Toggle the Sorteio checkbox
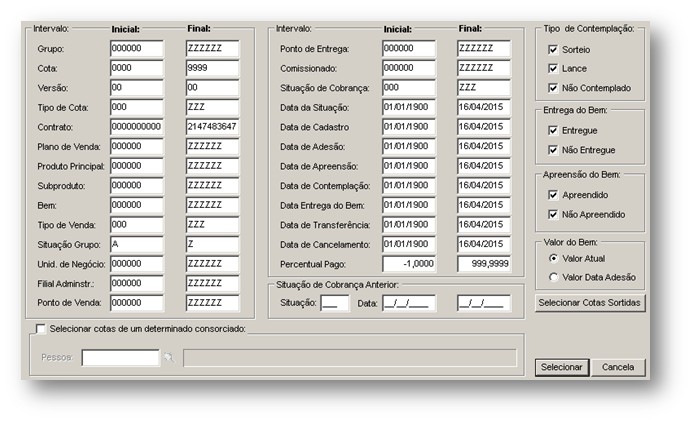Viewport: 692px width, 422px height. pyautogui.click(x=553, y=49)
